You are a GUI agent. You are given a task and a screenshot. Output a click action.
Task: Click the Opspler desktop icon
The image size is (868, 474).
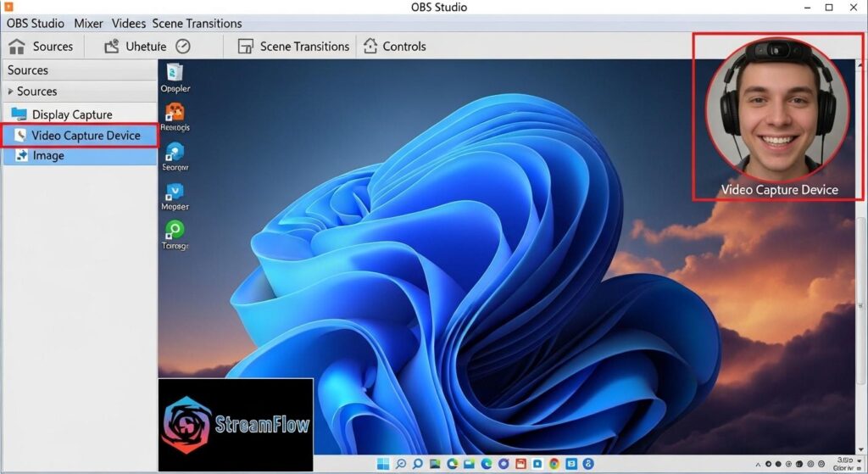click(175, 73)
